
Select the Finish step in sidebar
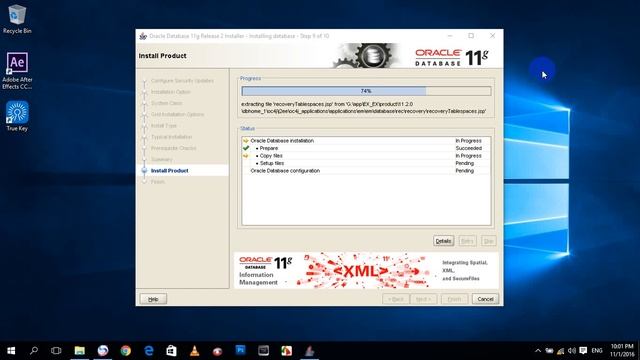pos(158,182)
